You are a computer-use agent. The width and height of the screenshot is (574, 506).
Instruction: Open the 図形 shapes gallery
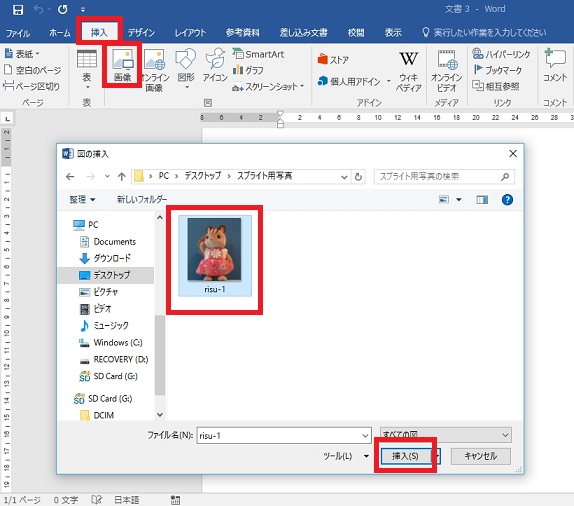point(186,70)
